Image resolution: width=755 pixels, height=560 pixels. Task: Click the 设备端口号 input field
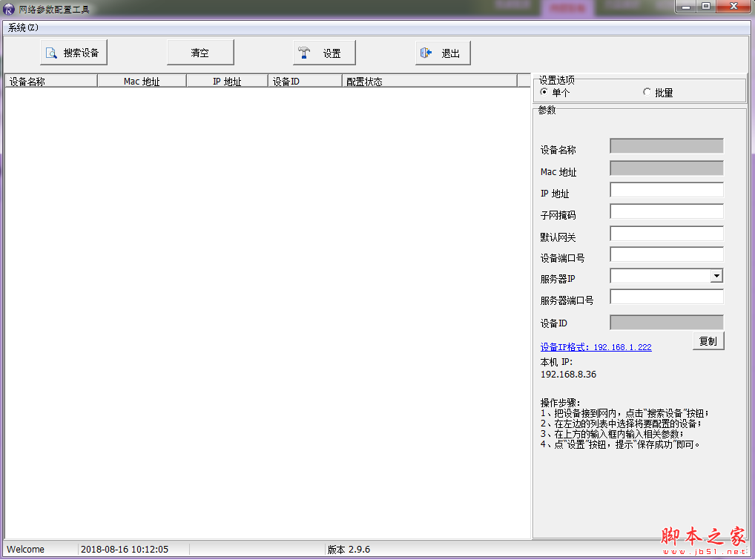point(666,254)
